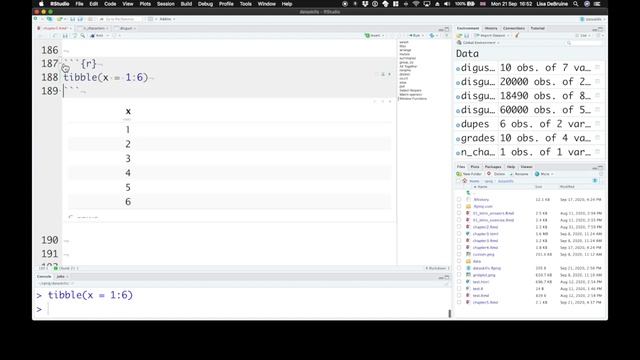Maximize the source editor pane

(x=447, y=29)
